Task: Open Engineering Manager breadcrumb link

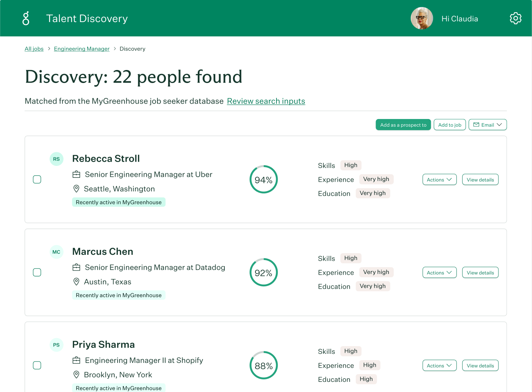Action: (x=82, y=49)
